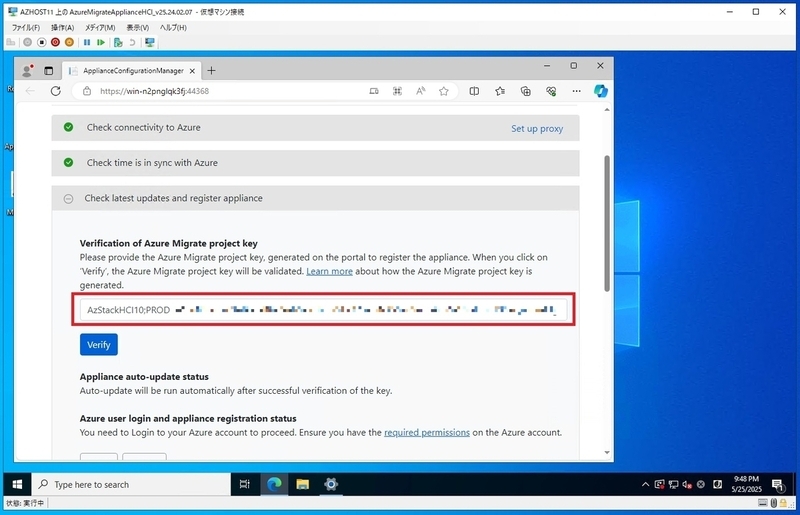Screen dimensions: 800x515
Task: Click the Edge taskbar icon
Action: pyautogui.click(x=274, y=484)
